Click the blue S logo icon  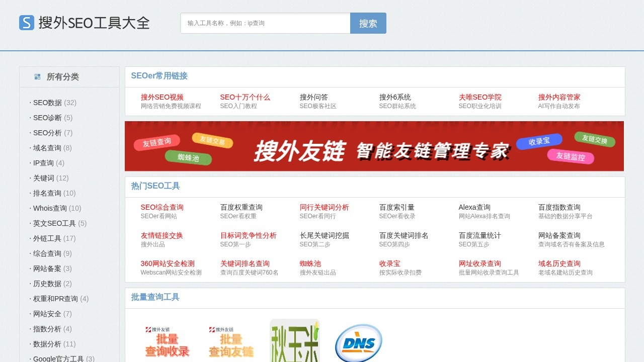pyautogui.click(x=27, y=23)
